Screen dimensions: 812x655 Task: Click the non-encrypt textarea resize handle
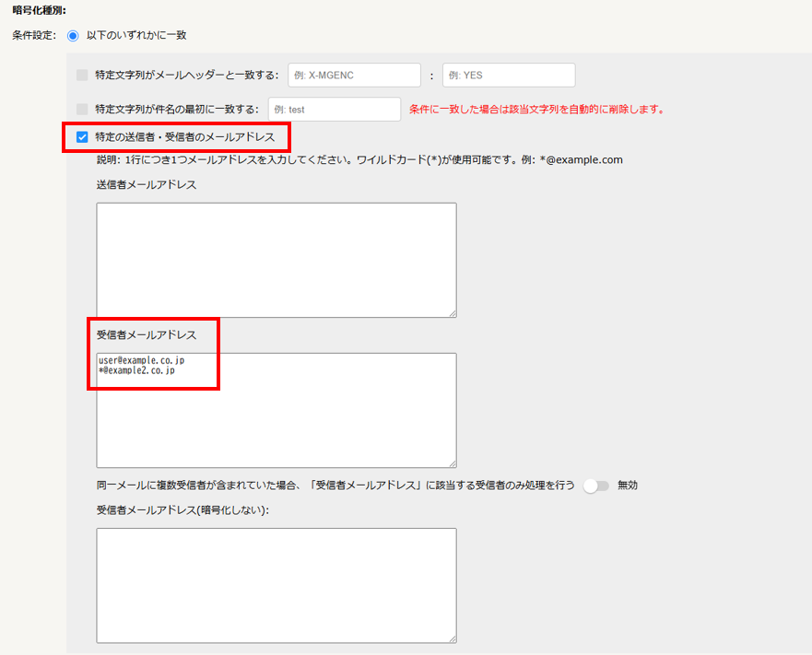tap(453, 639)
